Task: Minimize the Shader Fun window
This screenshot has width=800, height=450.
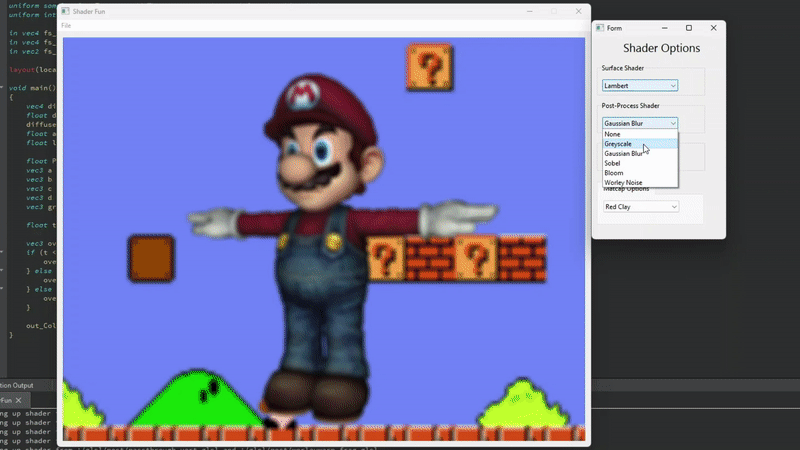Action: click(x=530, y=11)
